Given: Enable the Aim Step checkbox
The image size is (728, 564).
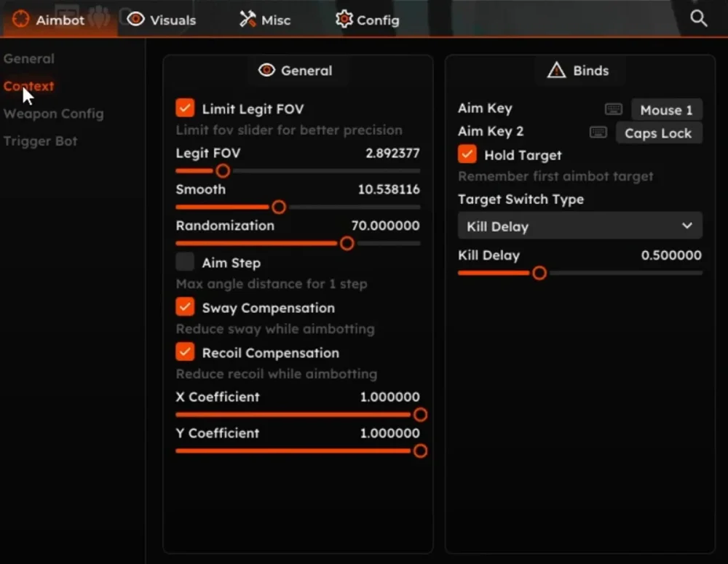Looking at the screenshot, I should 185,262.
